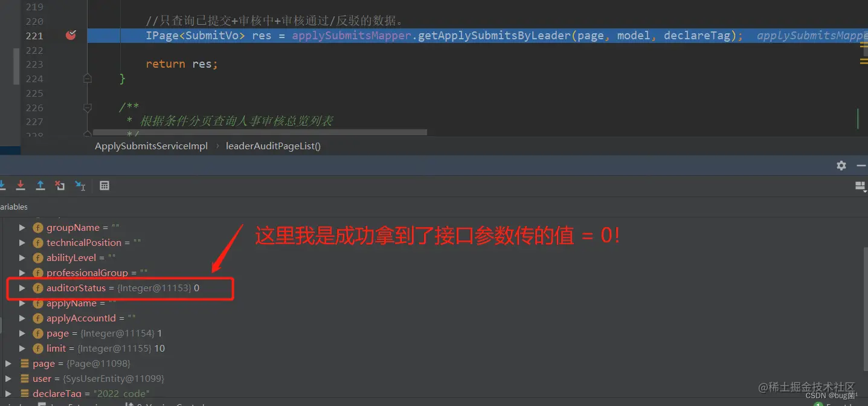The width and height of the screenshot is (868, 406).
Task: Expand the user SysUserEntity variable
Action: pos(8,379)
